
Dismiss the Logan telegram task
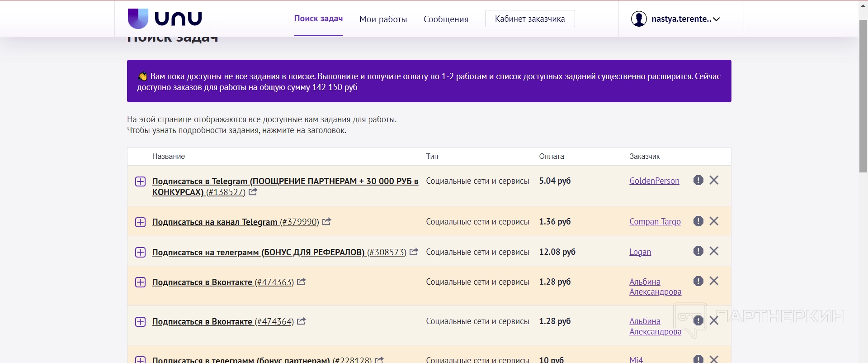[714, 251]
